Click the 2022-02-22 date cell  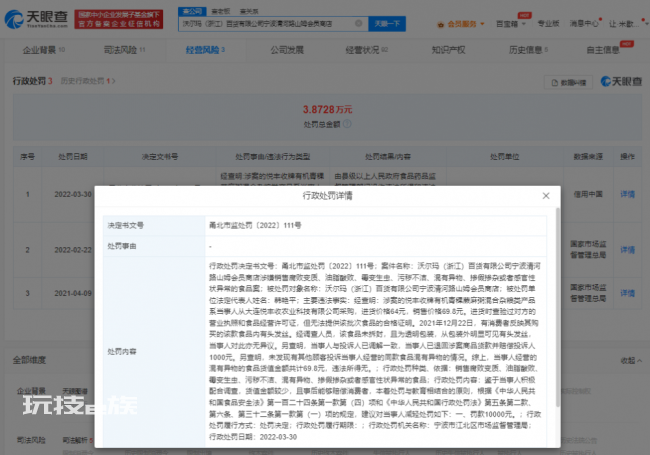pos(73,250)
